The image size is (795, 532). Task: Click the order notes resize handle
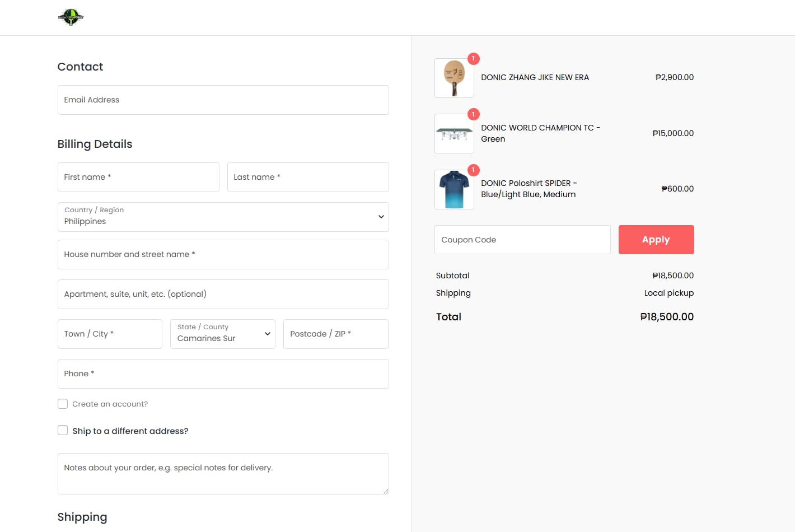point(386,491)
